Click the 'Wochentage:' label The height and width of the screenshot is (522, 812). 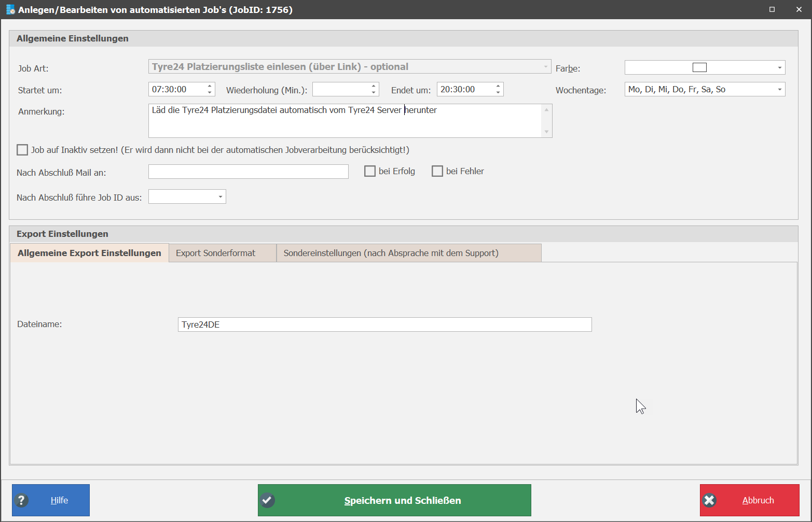point(581,90)
